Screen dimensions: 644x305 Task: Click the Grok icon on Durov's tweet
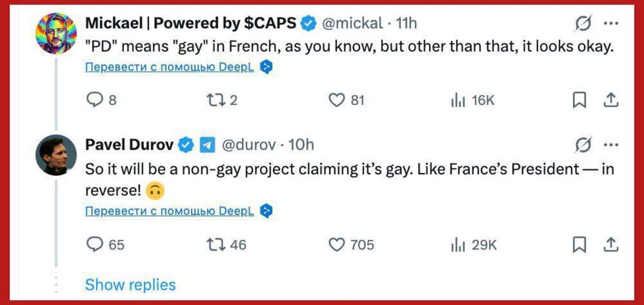point(583,145)
